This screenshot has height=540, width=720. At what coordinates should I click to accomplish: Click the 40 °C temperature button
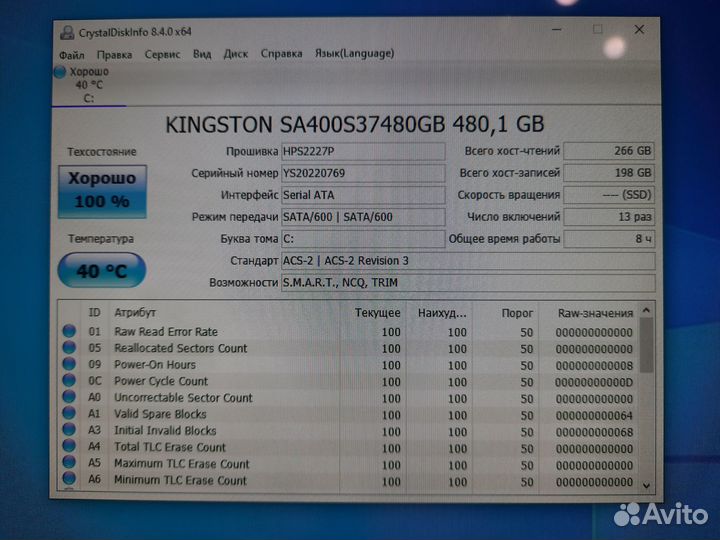pyautogui.click(x=102, y=270)
